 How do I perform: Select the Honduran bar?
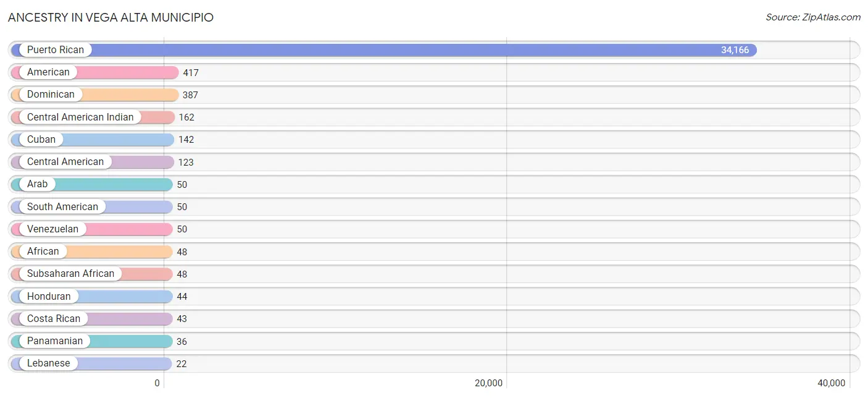point(91,297)
